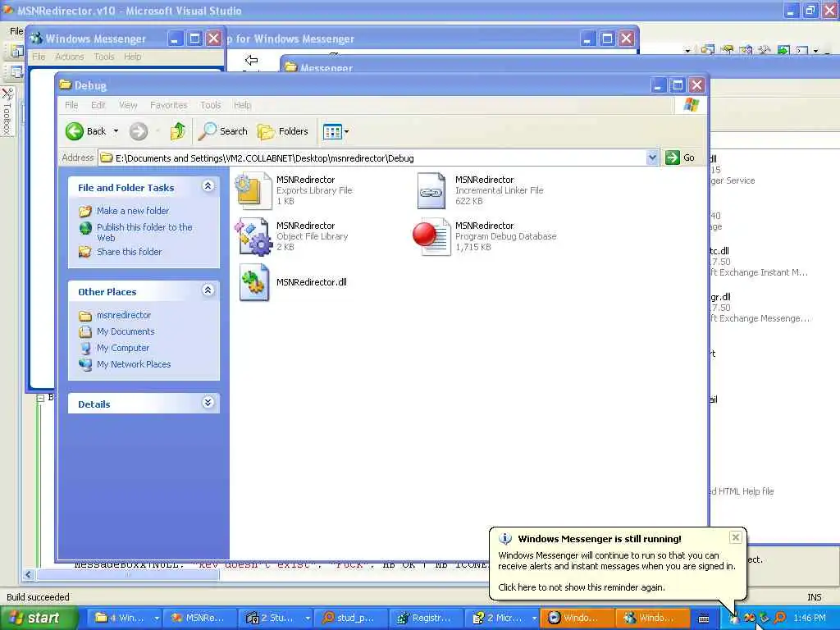Click the horizontal scrollbar left arrow in Visual Studio

pos(29,575)
